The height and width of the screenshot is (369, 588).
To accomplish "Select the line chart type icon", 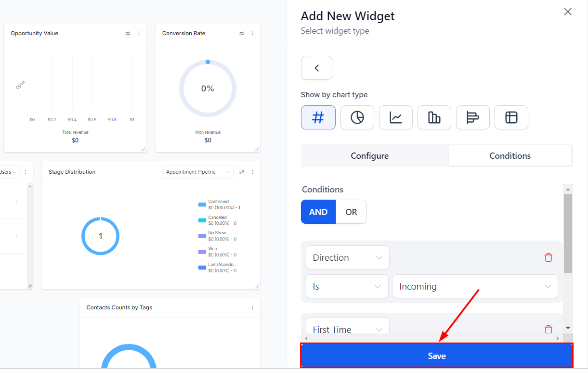I will tap(396, 117).
